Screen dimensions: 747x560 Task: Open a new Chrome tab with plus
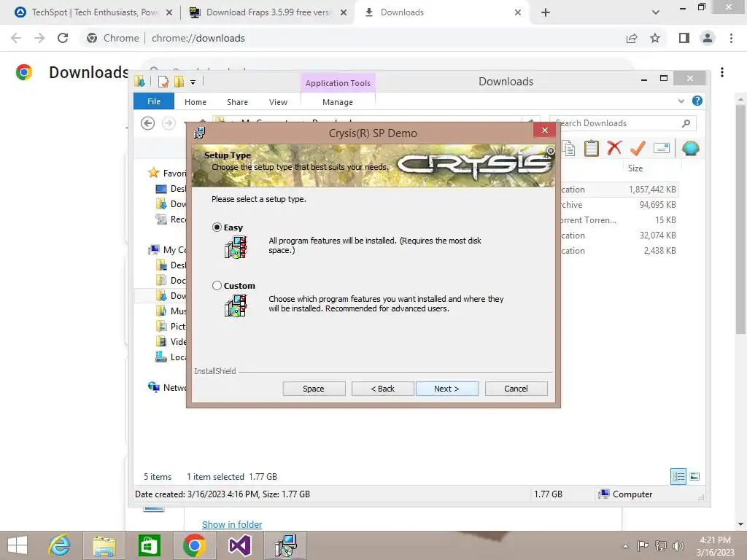[546, 12]
